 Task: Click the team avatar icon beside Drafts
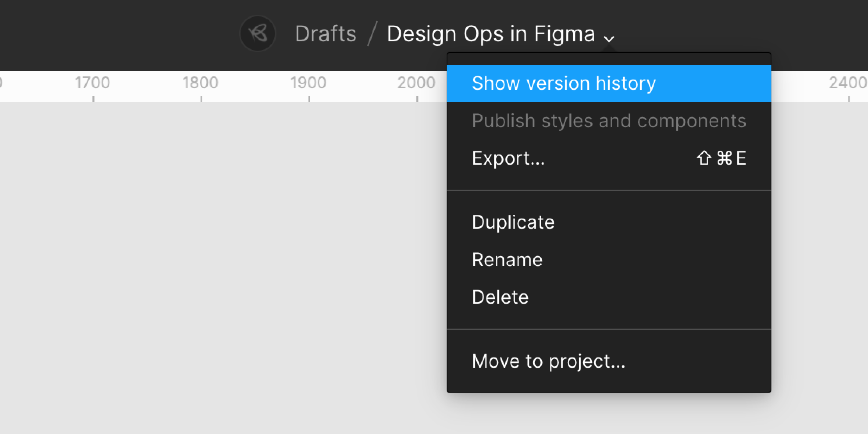click(258, 33)
